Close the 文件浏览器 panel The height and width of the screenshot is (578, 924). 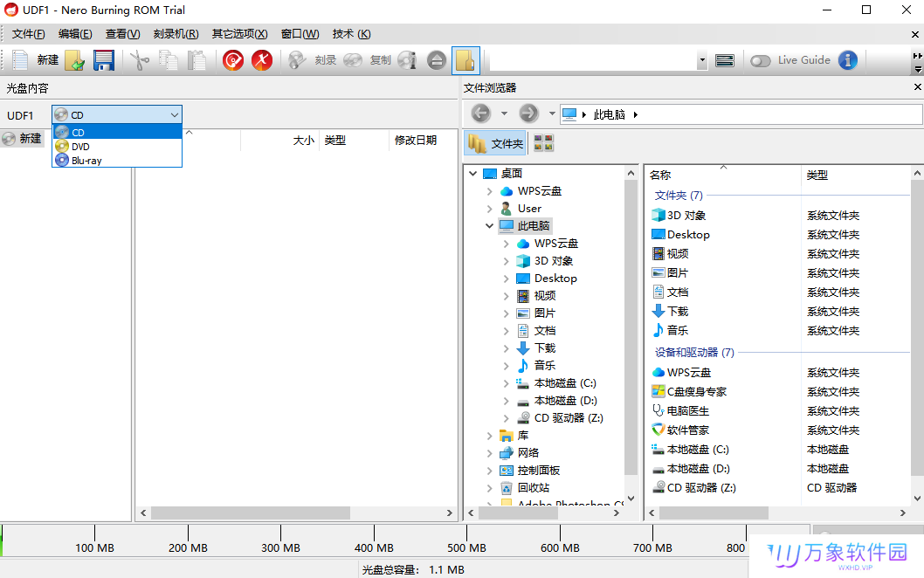pyautogui.click(x=917, y=87)
